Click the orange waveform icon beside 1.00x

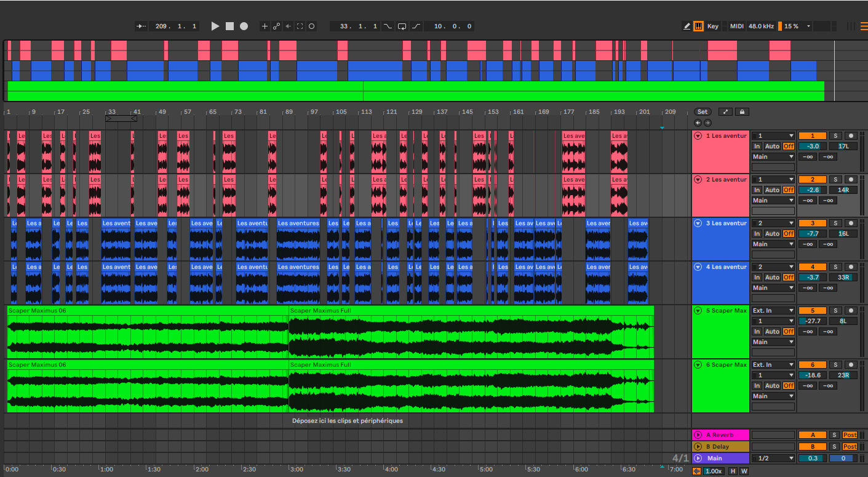point(697,471)
